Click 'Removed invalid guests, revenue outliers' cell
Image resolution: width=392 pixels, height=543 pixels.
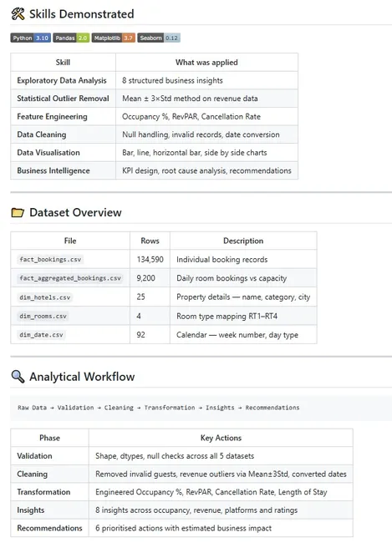coord(221,474)
